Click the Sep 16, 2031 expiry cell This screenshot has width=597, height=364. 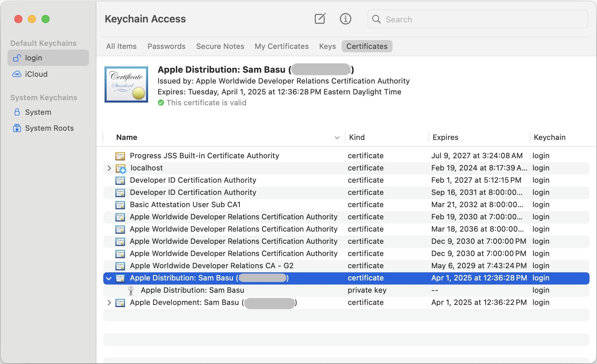477,193
